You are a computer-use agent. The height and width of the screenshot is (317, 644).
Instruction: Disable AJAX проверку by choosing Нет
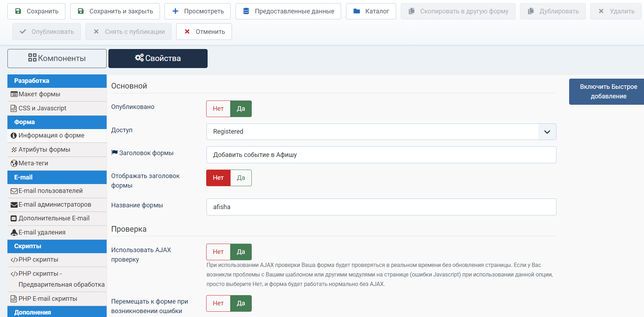coord(218,252)
